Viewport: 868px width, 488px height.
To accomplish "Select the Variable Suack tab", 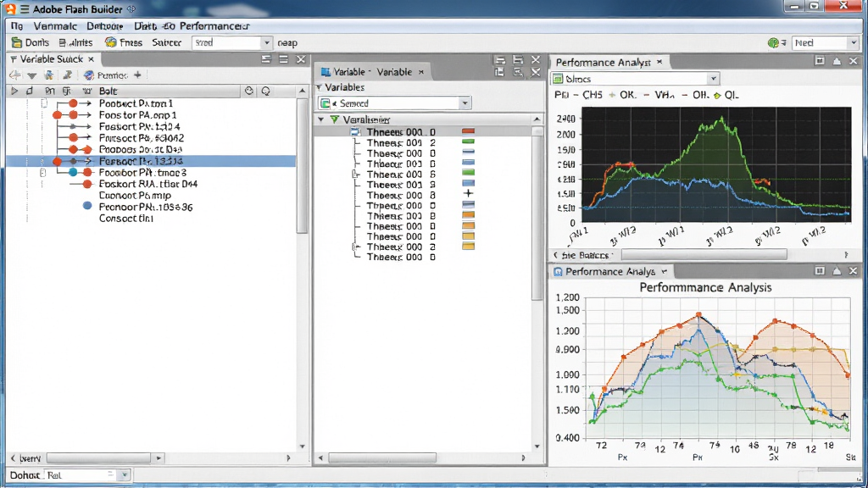I will click(x=51, y=59).
